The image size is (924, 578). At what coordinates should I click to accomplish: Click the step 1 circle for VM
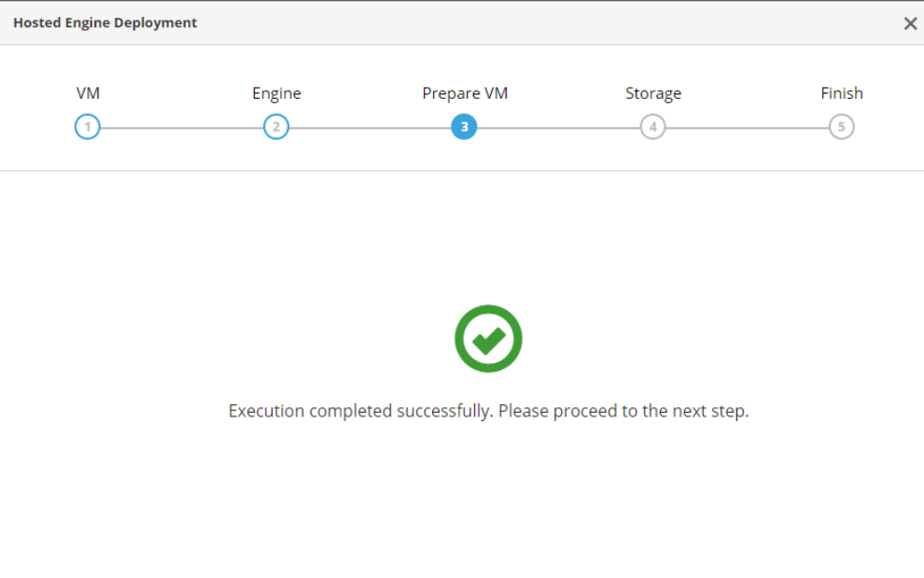[x=87, y=127]
